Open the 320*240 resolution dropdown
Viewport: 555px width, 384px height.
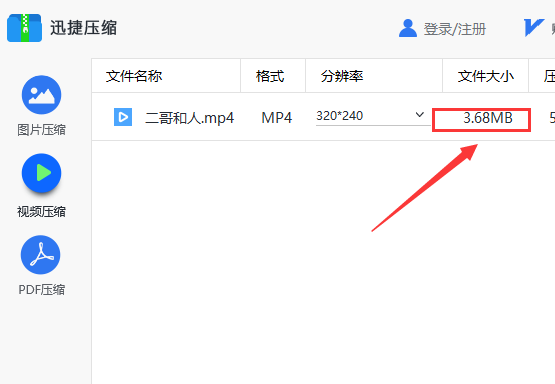pyautogui.click(x=373, y=116)
